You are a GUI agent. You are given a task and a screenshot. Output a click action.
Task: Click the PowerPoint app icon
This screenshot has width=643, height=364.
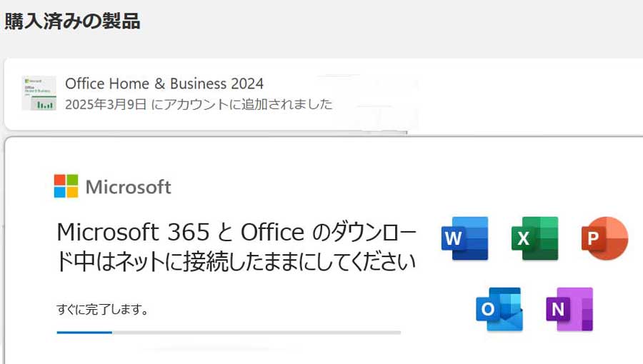pos(605,238)
